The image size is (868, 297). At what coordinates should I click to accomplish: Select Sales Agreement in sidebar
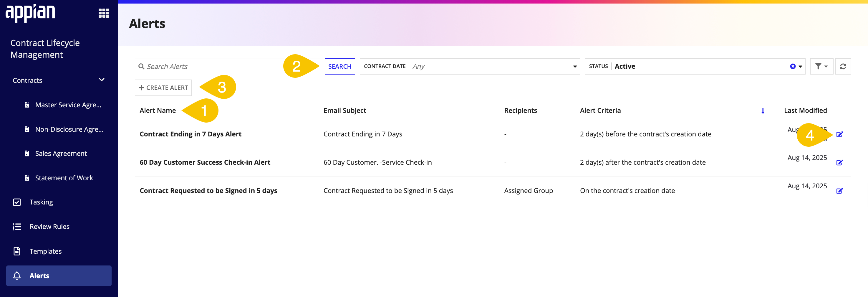[x=61, y=154]
